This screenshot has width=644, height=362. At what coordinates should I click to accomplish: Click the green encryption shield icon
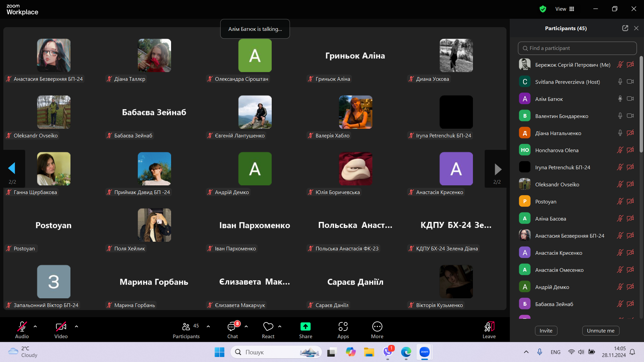coord(543,9)
